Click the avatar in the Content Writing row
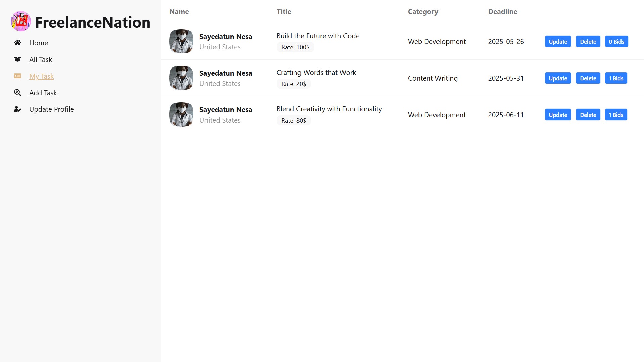The height and width of the screenshot is (362, 644). click(x=181, y=78)
